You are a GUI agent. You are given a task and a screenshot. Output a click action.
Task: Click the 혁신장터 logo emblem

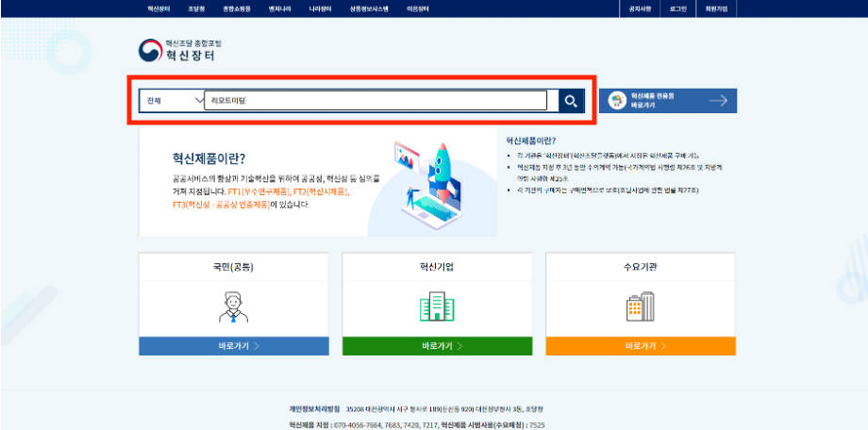[x=151, y=51]
